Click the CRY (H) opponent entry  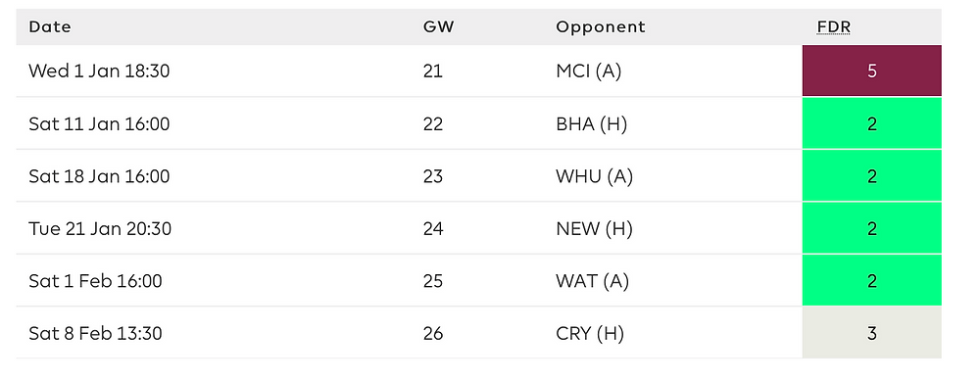(590, 333)
